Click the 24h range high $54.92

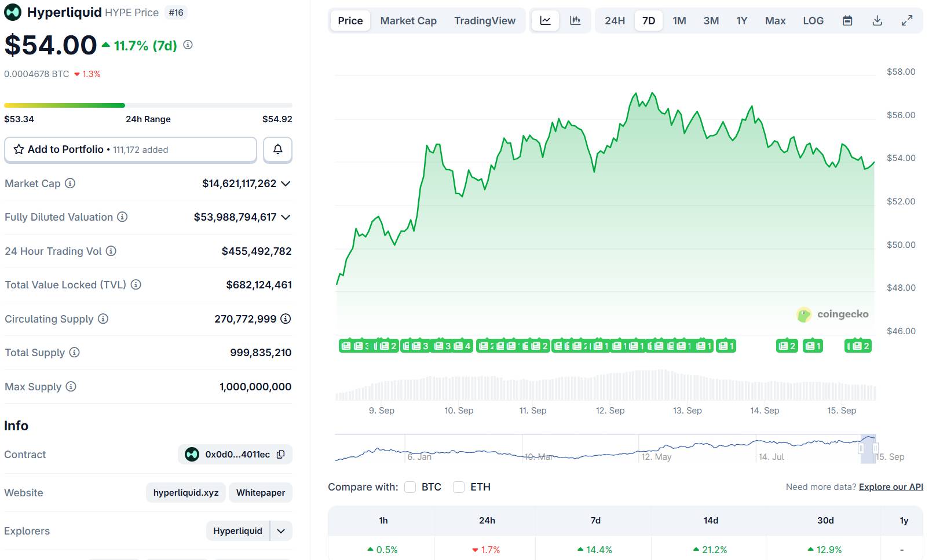pyautogui.click(x=277, y=119)
